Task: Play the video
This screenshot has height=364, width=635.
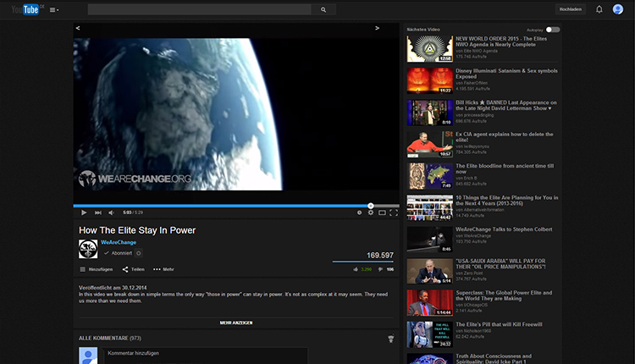Action: (84, 212)
